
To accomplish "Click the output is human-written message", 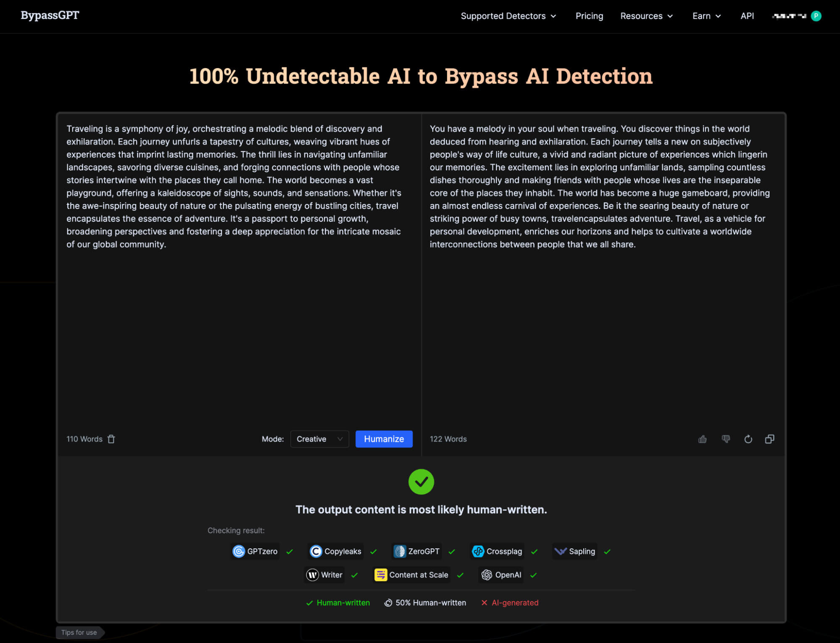I will tap(421, 510).
